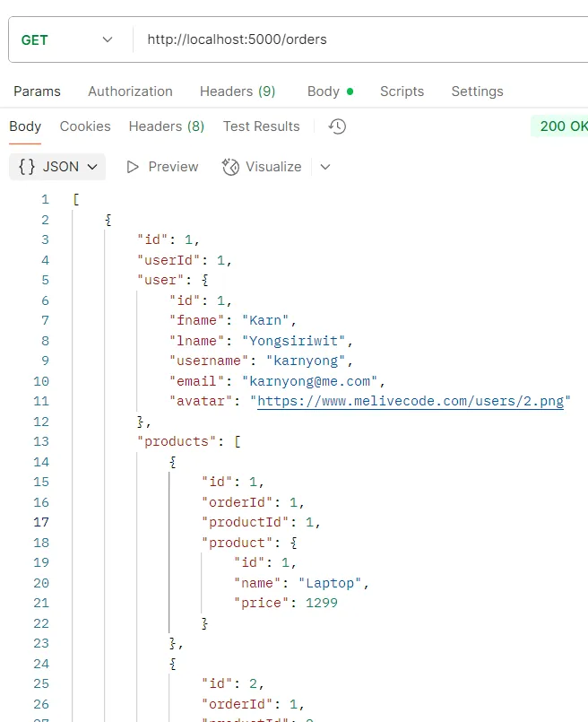Switch to the Authorization tab

pyautogui.click(x=130, y=91)
